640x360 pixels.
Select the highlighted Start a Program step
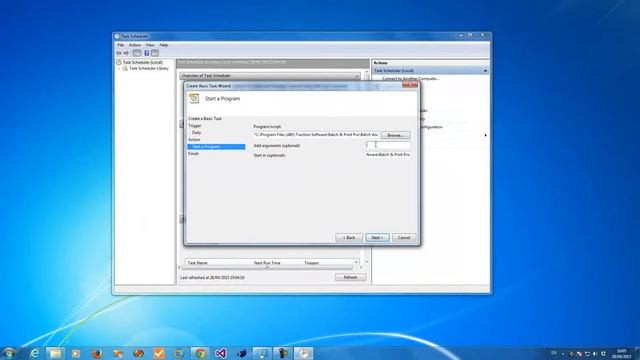[216, 147]
